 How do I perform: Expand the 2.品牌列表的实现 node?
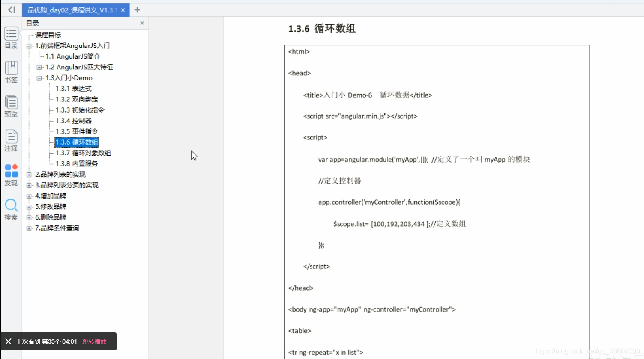pyautogui.click(x=29, y=175)
